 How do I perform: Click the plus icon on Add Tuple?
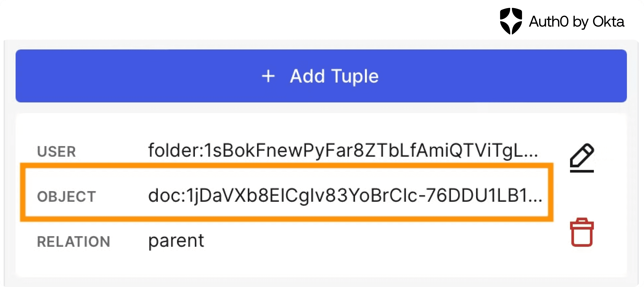(268, 76)
